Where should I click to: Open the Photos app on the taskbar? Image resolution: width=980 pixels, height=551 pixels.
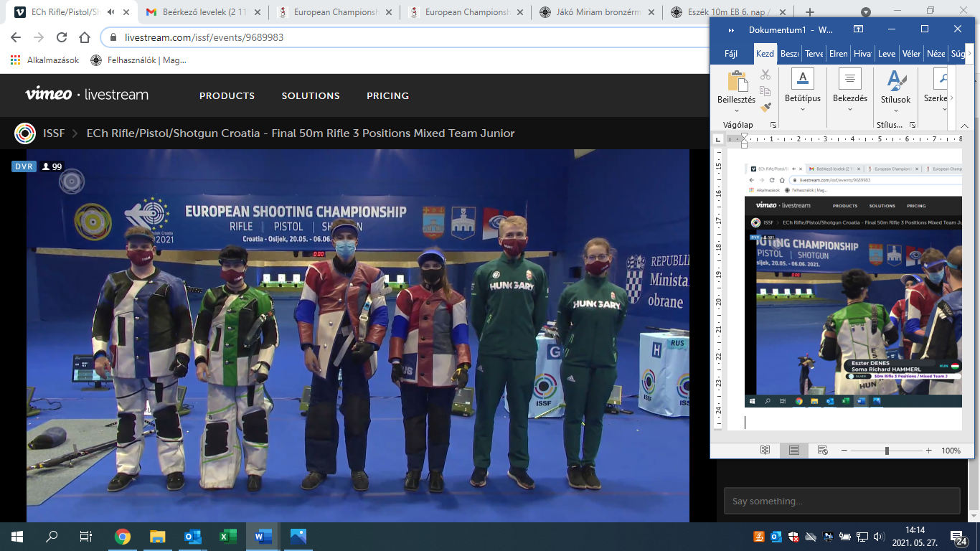298,537
